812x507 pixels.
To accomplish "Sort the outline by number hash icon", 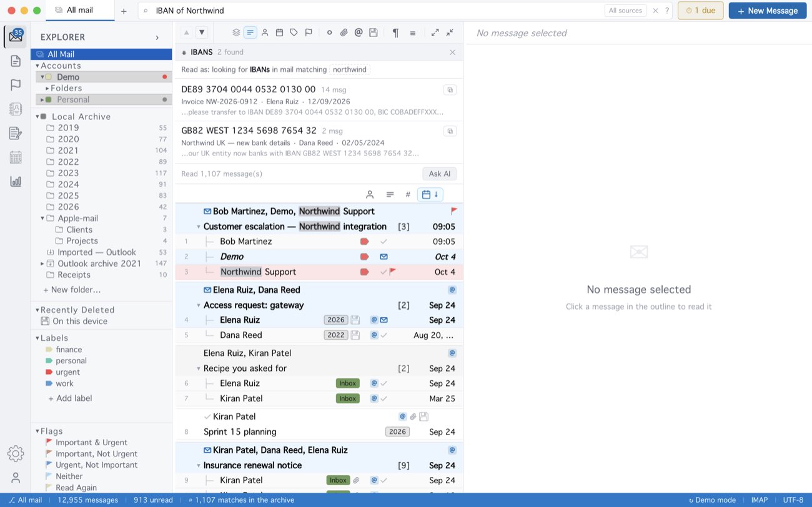I will pyautogui.click(x=408, y=194).
